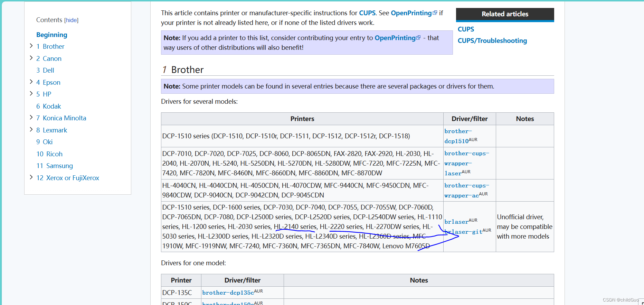Open the brlaser AUR package link

pos(456,222)
